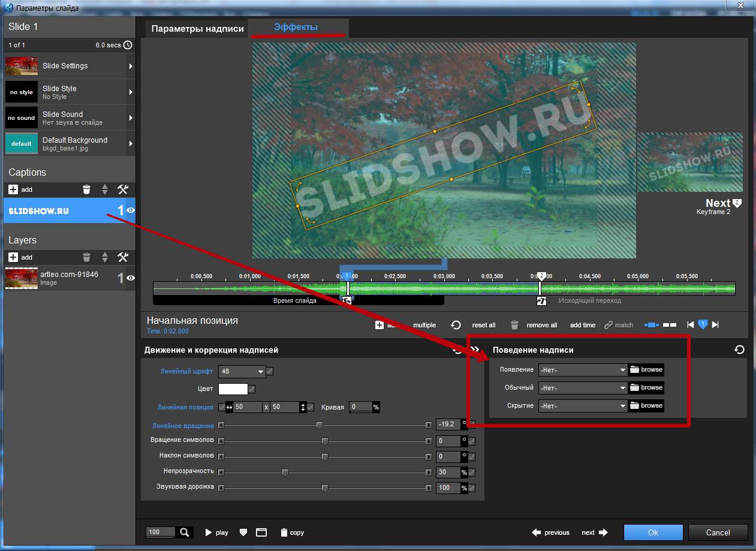Open the font size 48 dropdown

point(242,371)
